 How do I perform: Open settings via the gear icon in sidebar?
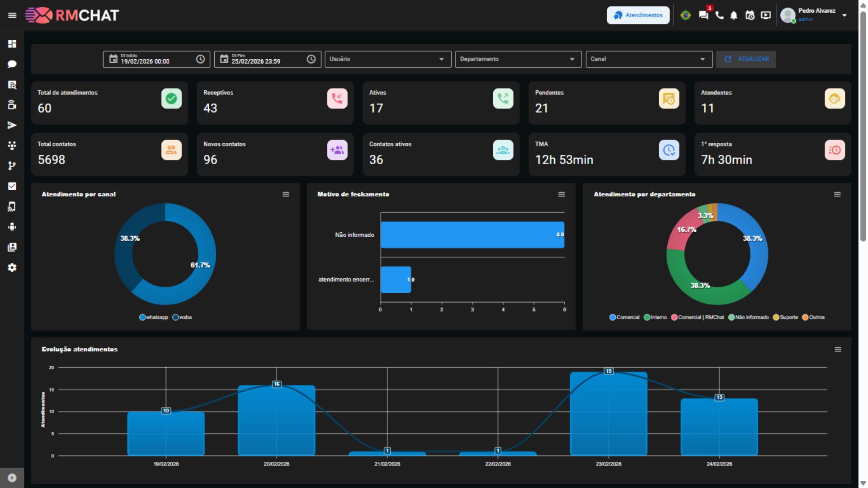coord(12,267)
